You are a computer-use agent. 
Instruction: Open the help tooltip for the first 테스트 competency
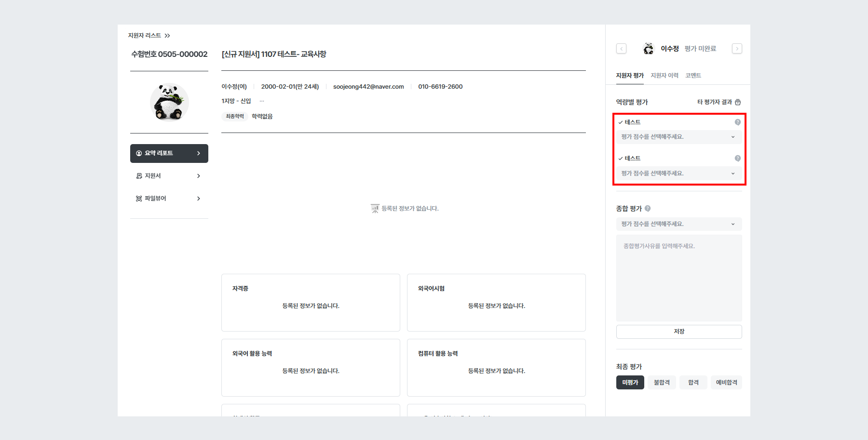click(x=737, y=122)
